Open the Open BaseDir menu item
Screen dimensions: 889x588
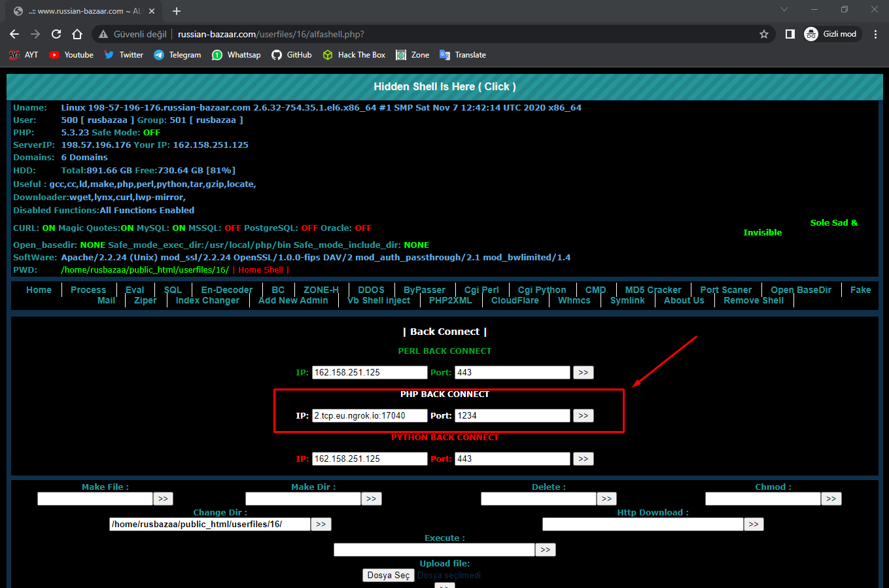pos(801,290)
